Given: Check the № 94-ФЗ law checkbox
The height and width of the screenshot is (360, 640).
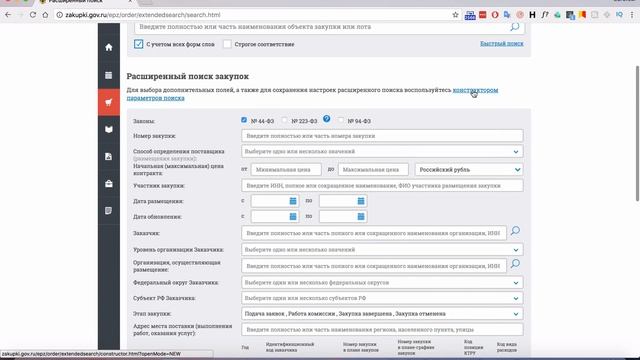Looking at the screenshot, I should tap(340, 120).
